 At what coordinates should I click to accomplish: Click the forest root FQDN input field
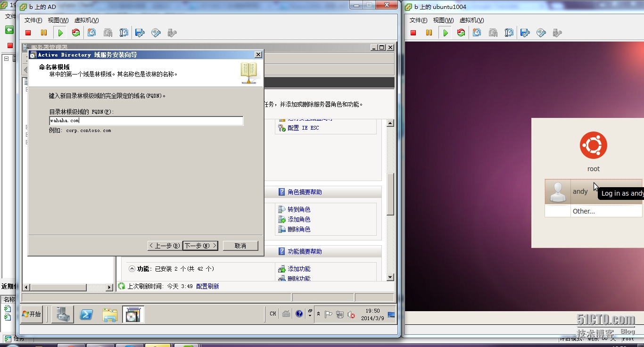pyautogui.click(x=146, y=121)
